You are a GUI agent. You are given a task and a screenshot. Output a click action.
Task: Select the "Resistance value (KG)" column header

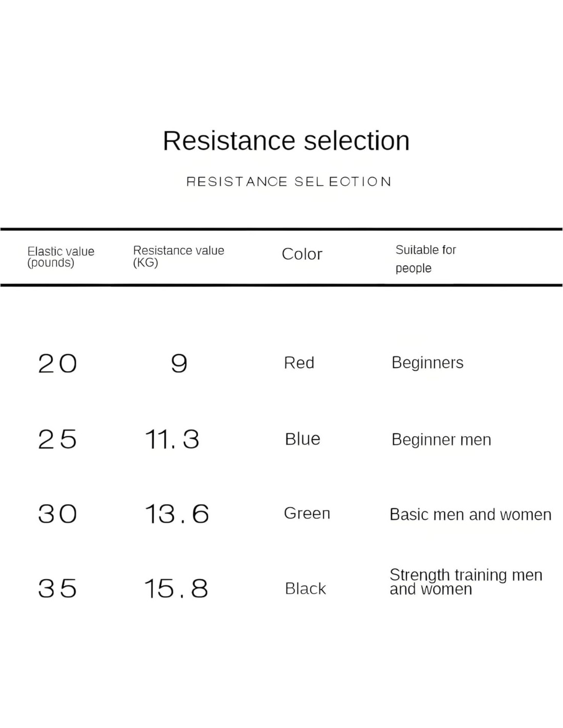point(178,256)
